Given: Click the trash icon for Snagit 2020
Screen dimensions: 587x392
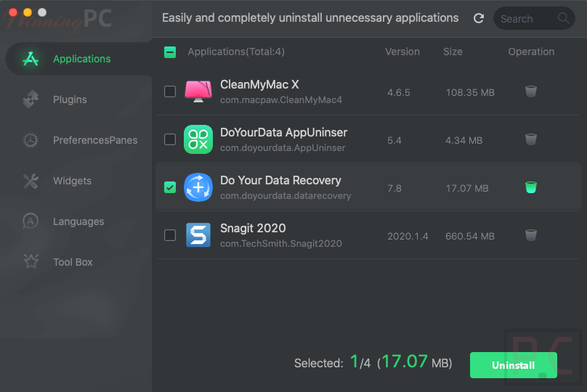Looking at the screenshot, I should 531,235.
